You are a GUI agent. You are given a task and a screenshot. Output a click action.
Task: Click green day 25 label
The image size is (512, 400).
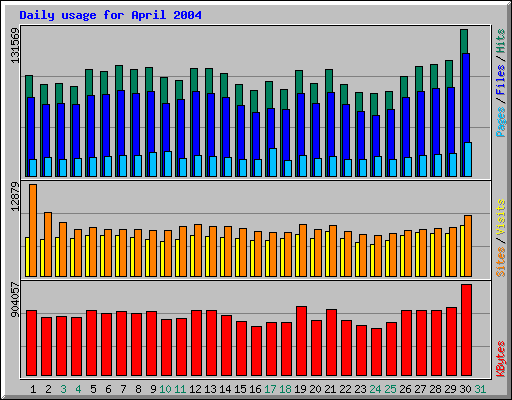point(390,389)
